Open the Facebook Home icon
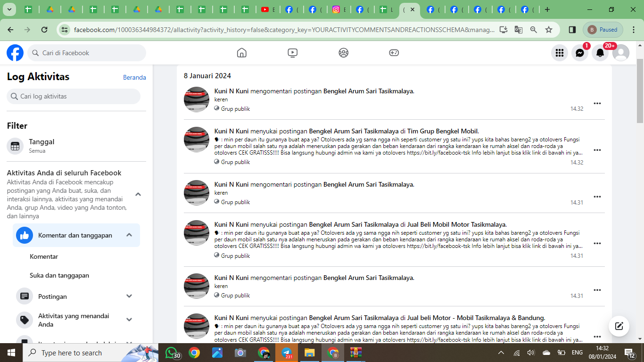 242,53
